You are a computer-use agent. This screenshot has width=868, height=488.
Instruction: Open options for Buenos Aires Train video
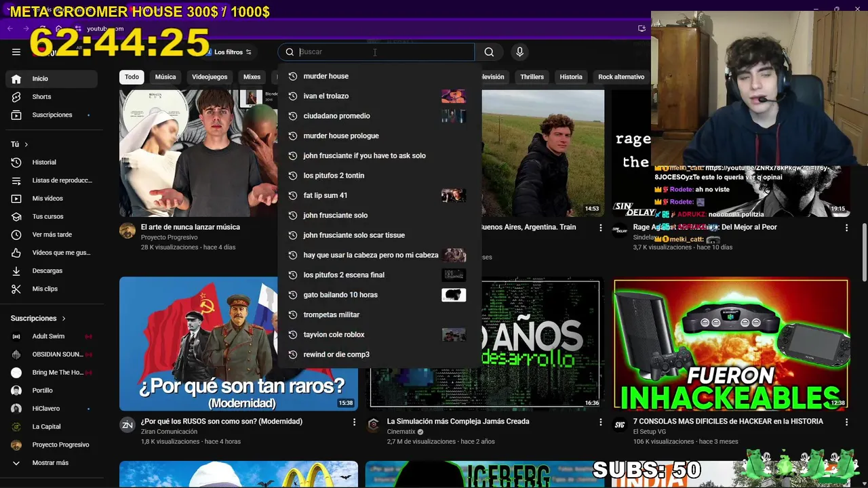600,228
